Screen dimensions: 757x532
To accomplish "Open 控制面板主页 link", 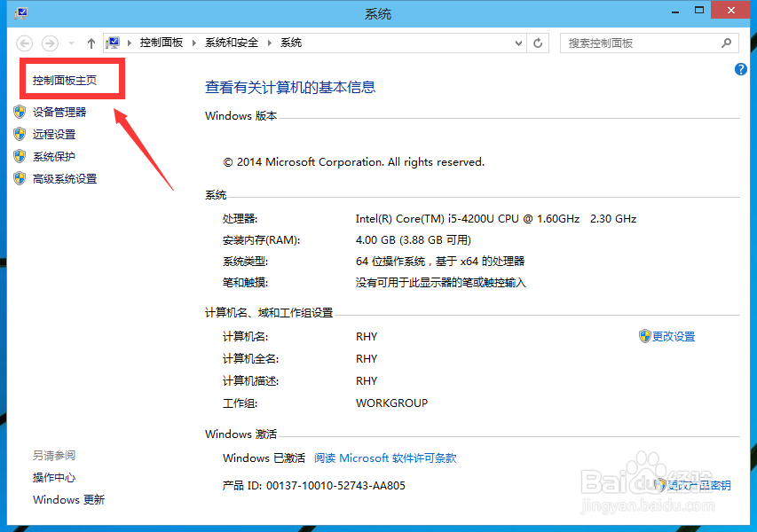I will pyautogui.click(x=65, y=80).
